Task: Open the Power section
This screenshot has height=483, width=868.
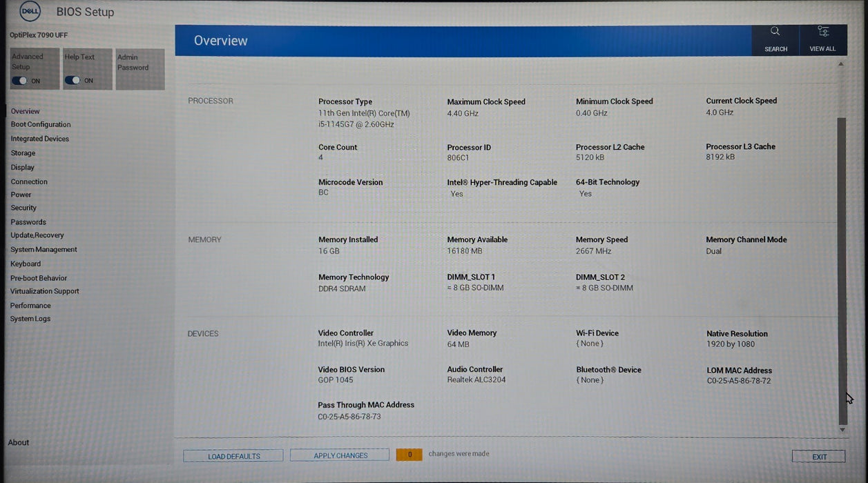Action: 21,195
